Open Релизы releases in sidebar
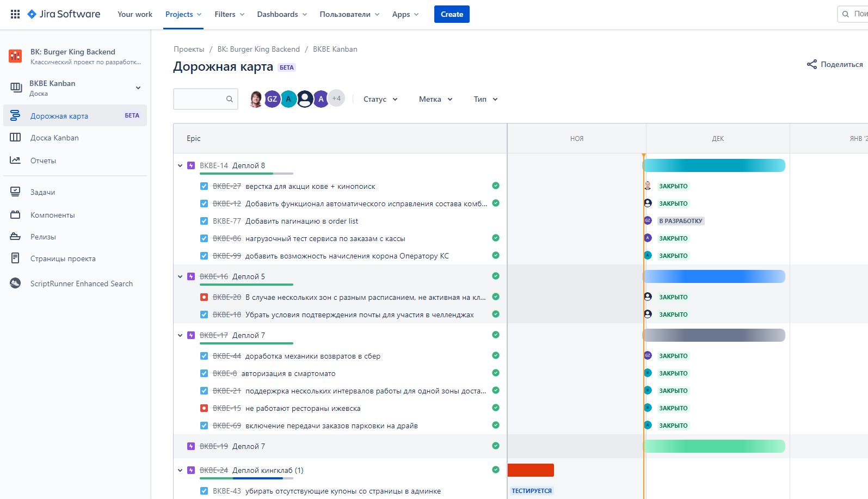 [x=43, y=237]
